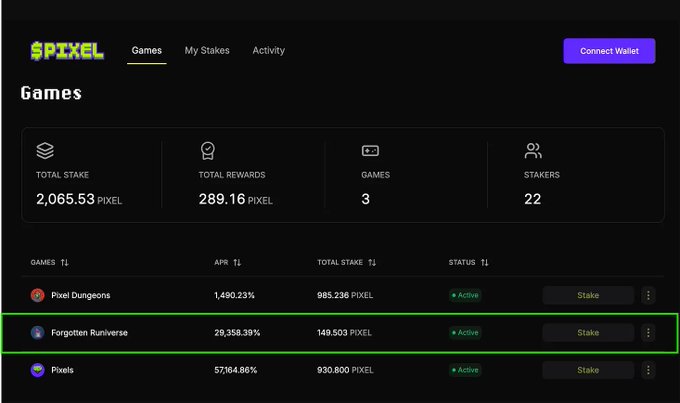This screenshot has height=403, width=680.
Task: Click the Total Stake layers icon
Action: 45,151
